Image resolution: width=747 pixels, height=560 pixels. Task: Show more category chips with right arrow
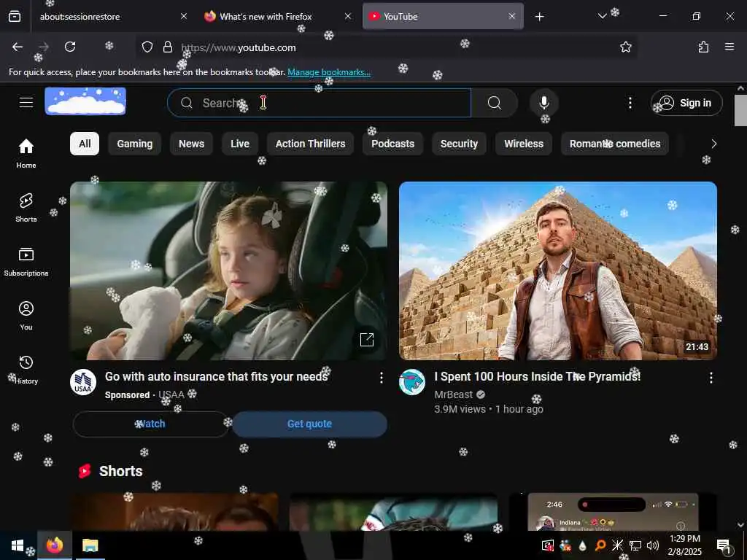pyautogui.click(x=713, y=144)
